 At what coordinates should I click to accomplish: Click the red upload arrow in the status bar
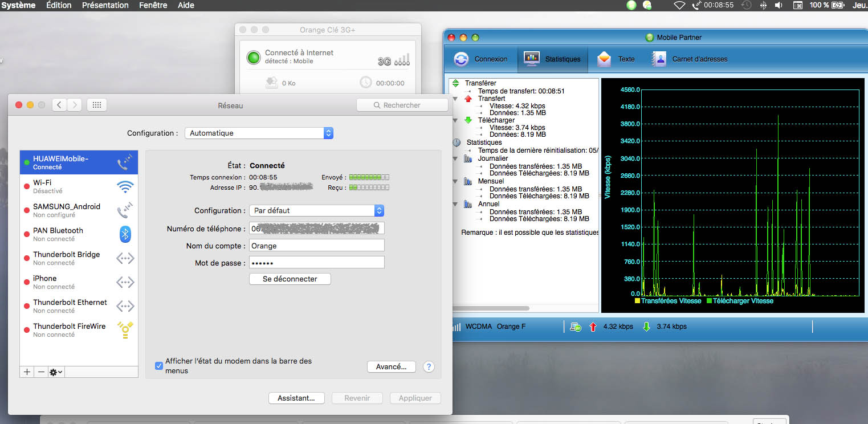click(593, 327)
